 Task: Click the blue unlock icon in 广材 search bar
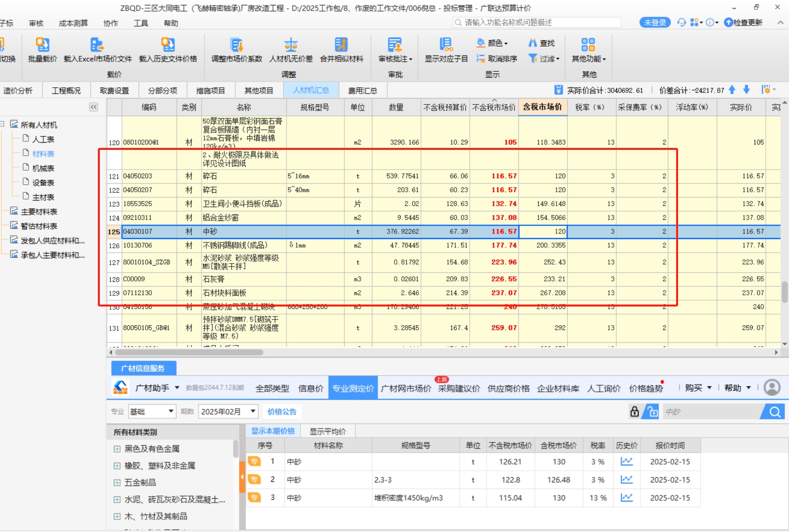(652, 412)
